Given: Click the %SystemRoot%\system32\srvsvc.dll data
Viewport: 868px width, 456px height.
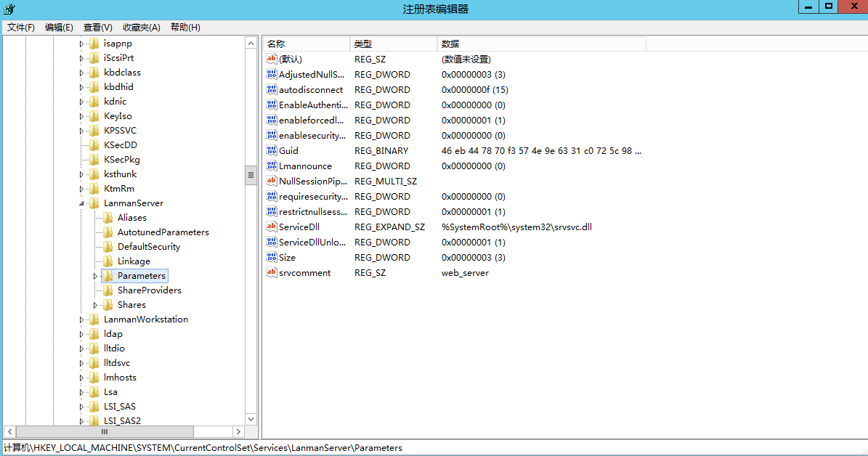Looking at the screenshot, I should 516,227.
